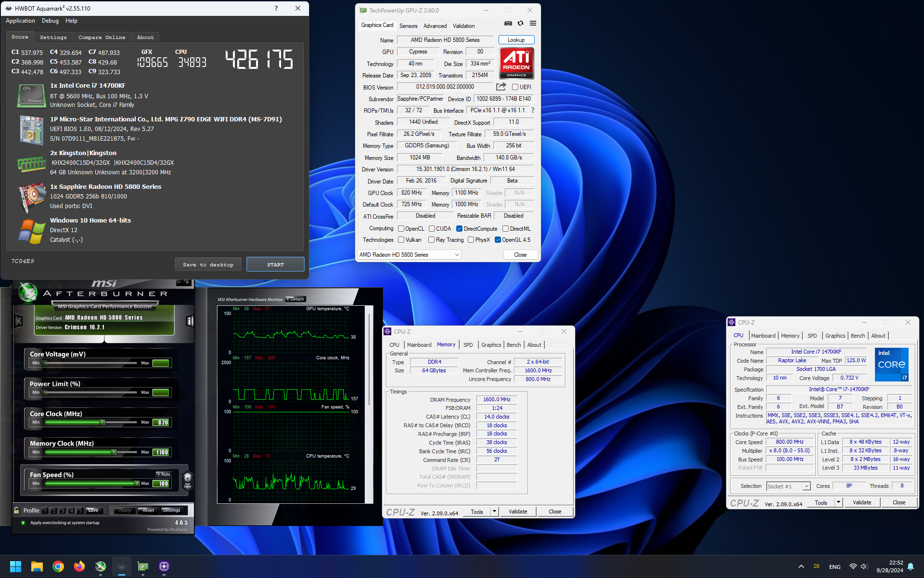
Task: Open the Tools dropdown arrow in right CPU-Z
Action: [838, 502]
